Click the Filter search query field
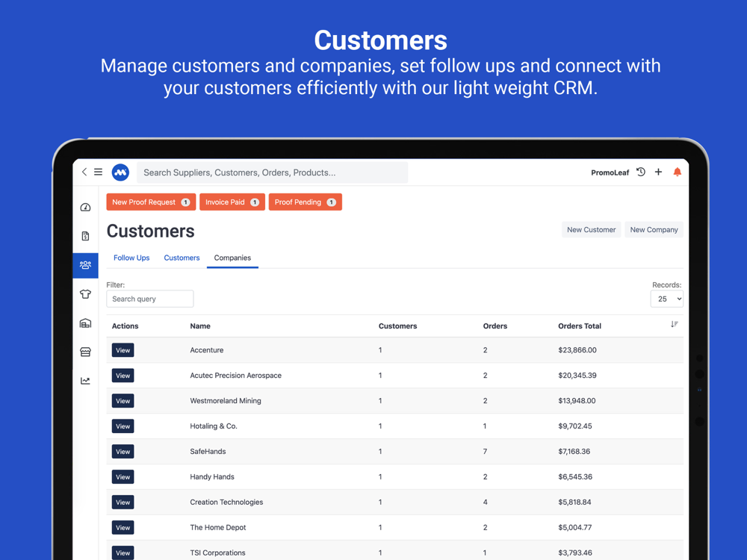 [149, 299]
